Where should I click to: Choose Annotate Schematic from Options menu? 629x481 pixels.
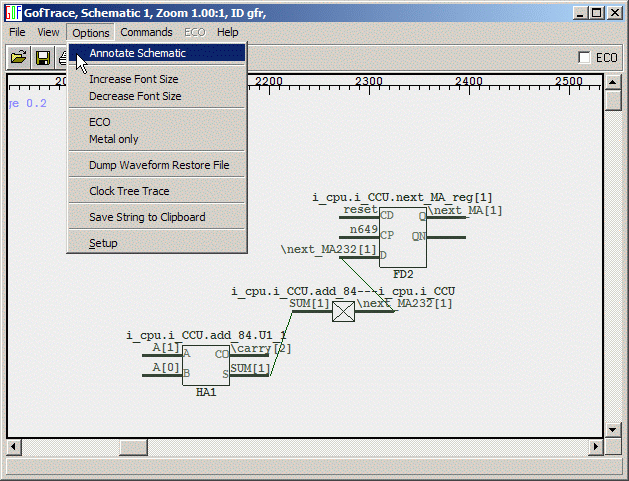137,53
